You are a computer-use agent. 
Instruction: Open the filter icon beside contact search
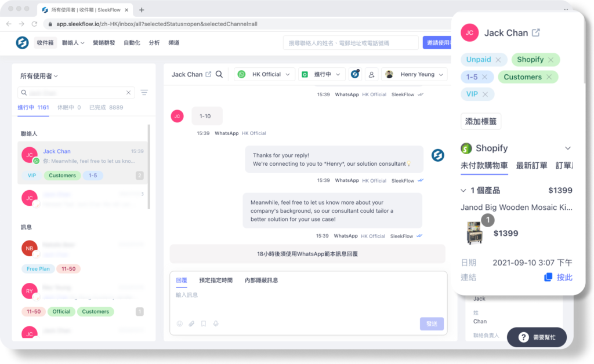pos(144,93)
